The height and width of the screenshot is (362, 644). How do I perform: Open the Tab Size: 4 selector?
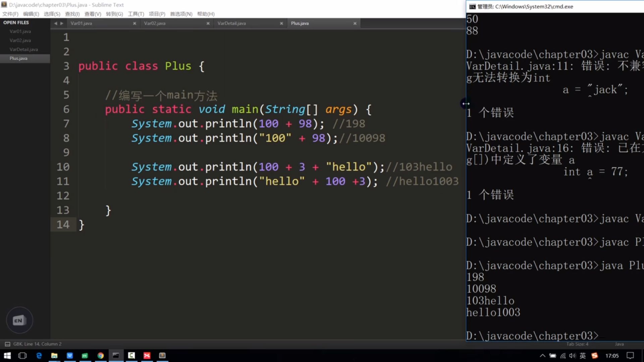tap(577, 344)
